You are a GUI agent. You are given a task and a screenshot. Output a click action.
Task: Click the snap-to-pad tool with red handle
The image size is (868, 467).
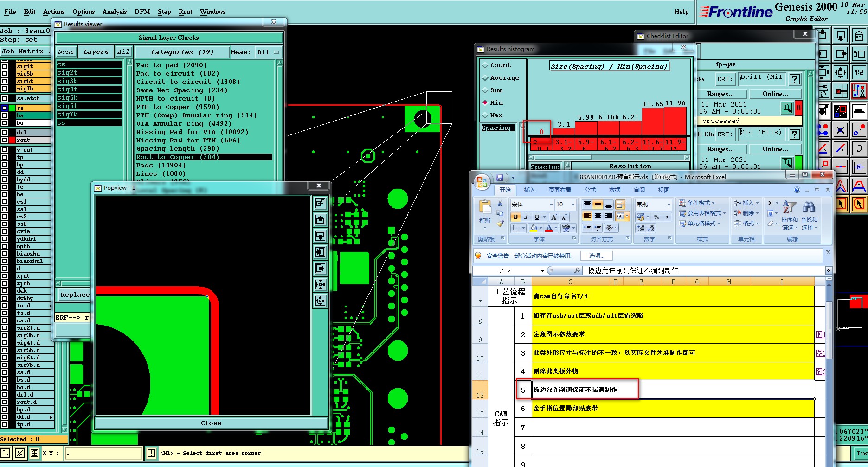(x=841, y=91)
